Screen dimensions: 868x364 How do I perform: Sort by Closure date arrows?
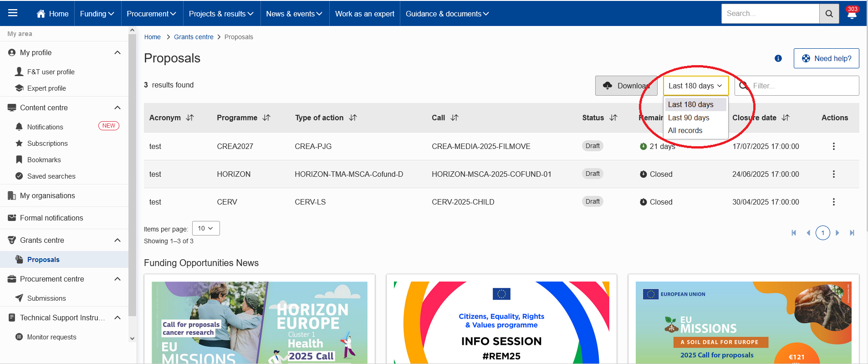tap(786, 118)
